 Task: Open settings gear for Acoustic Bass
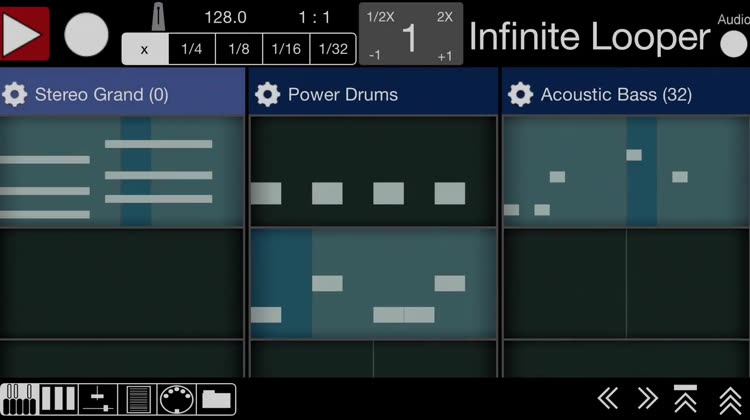coord(520,94)
